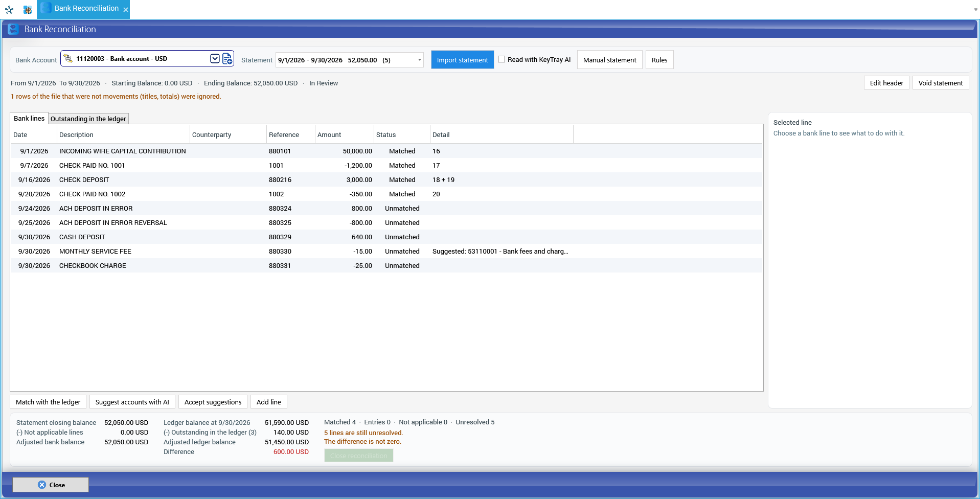Expand the Statement period dropdown
This screenshot has height=499, width=980.
(420, 60)
